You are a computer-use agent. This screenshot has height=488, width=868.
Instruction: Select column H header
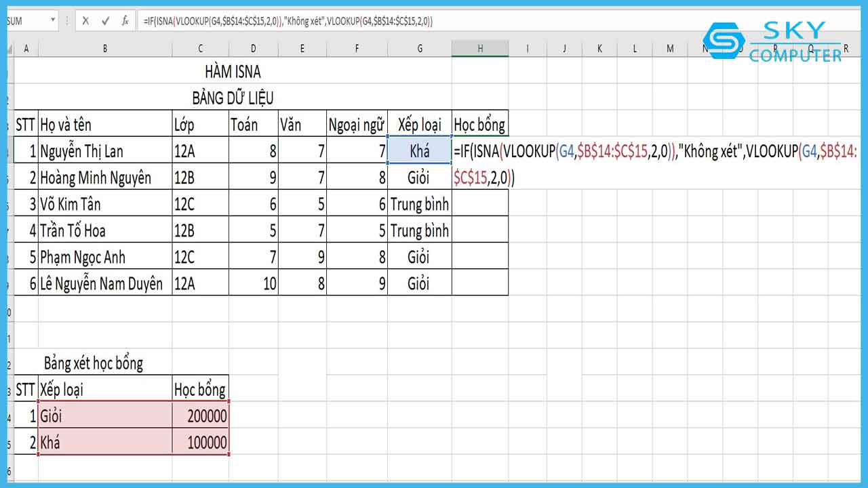[x=479, y=48]
